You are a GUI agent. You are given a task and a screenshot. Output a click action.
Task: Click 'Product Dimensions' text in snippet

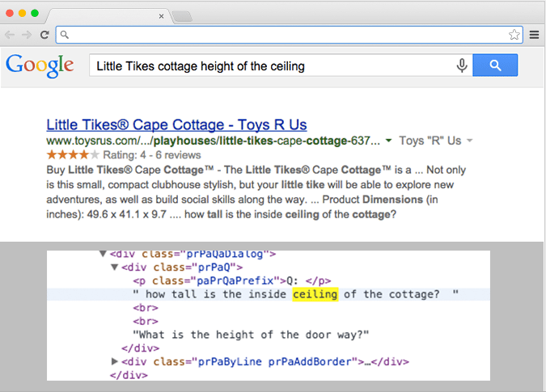pyautogui.click(x=372, y=200)
